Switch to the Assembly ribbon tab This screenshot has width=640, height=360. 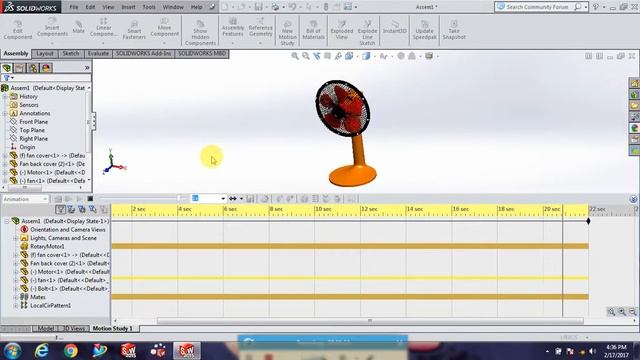point(16,53)
